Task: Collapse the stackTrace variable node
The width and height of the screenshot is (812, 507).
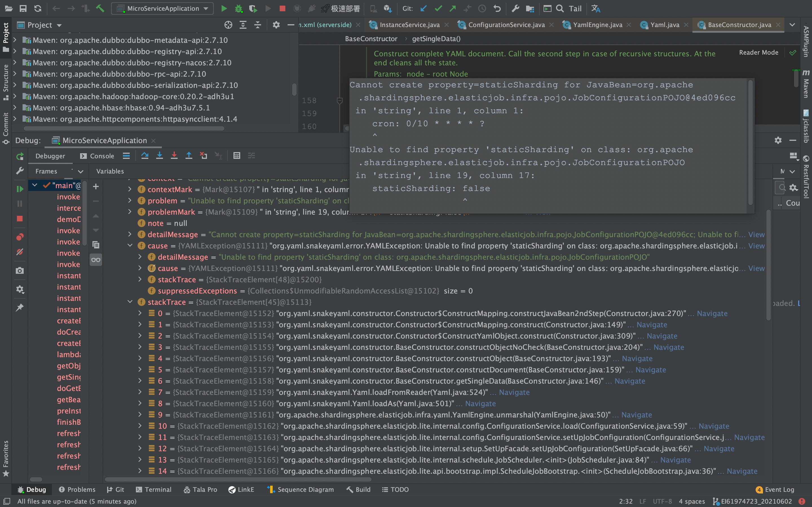Action: click(130, 302)
